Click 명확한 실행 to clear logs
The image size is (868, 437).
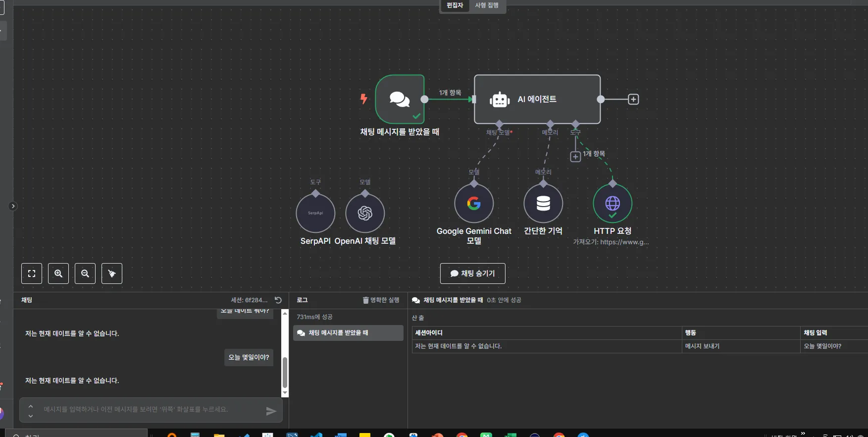(x=381, y=300)
